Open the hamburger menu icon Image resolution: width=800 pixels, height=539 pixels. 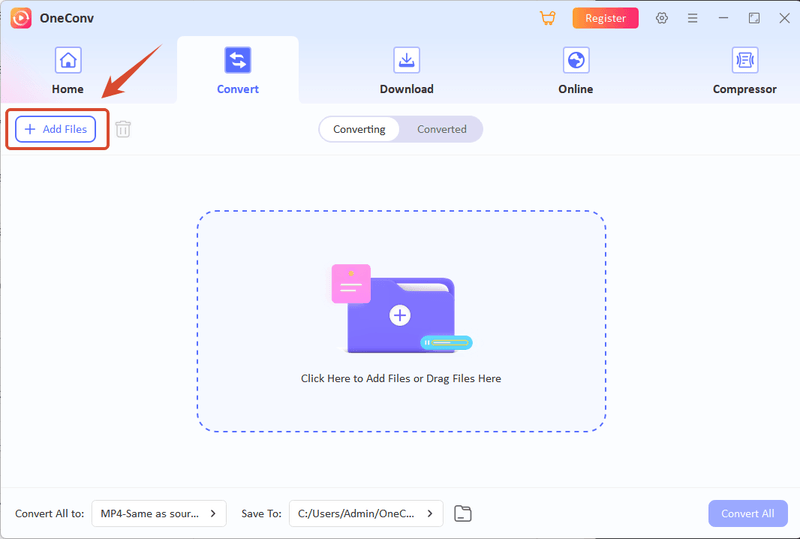click(x=692, y=18)
